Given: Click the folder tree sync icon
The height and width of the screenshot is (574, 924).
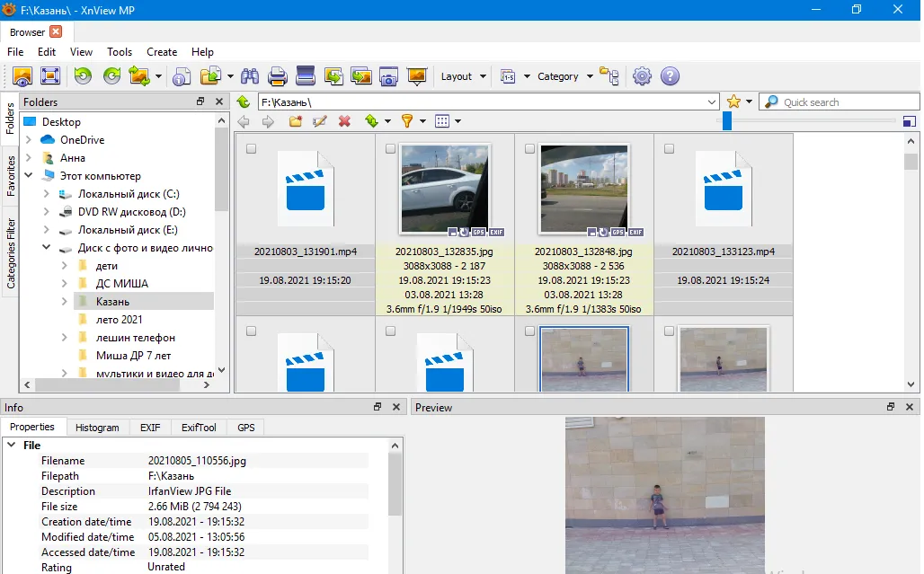Looking at the screenshot, I should click(x=609, y=76).
